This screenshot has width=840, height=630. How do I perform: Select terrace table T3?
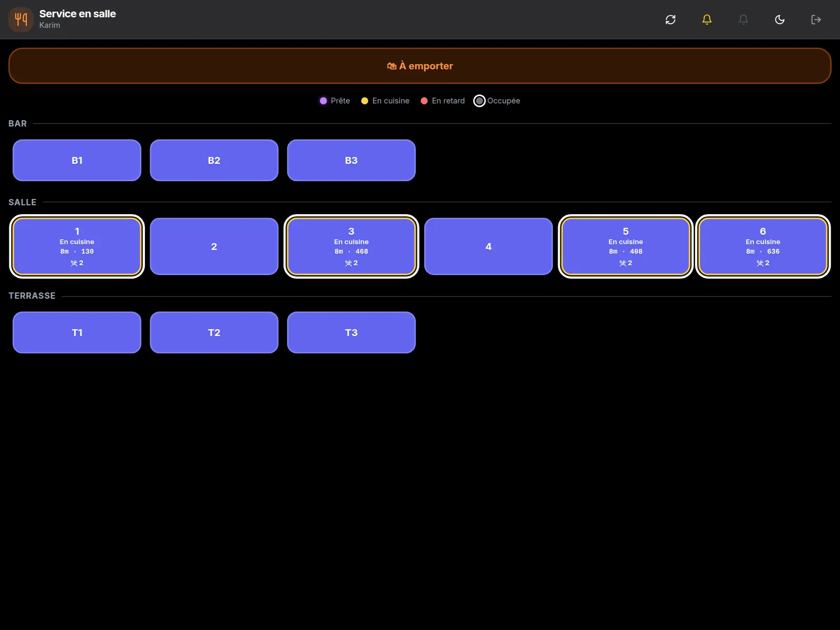(x=351, y=332)
